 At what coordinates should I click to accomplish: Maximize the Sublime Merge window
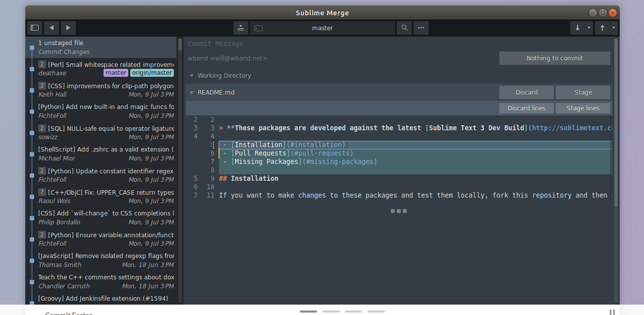(x=602, y=12)
